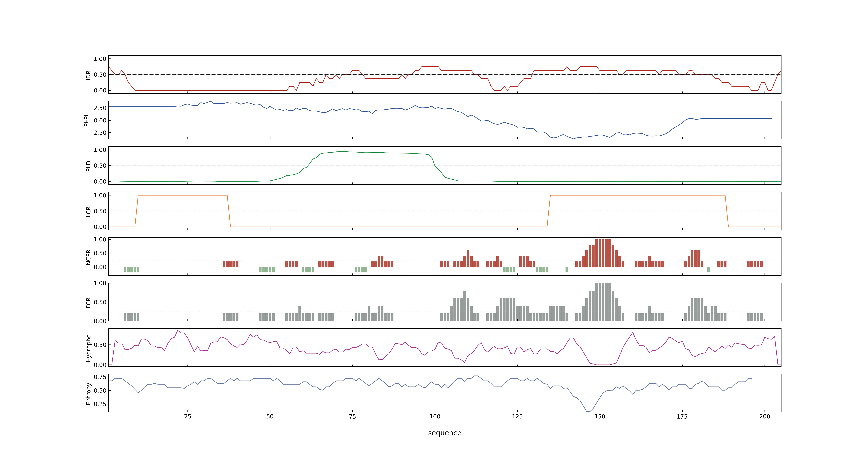
Task: Click x-axis tick label 50
Action: 270,416
